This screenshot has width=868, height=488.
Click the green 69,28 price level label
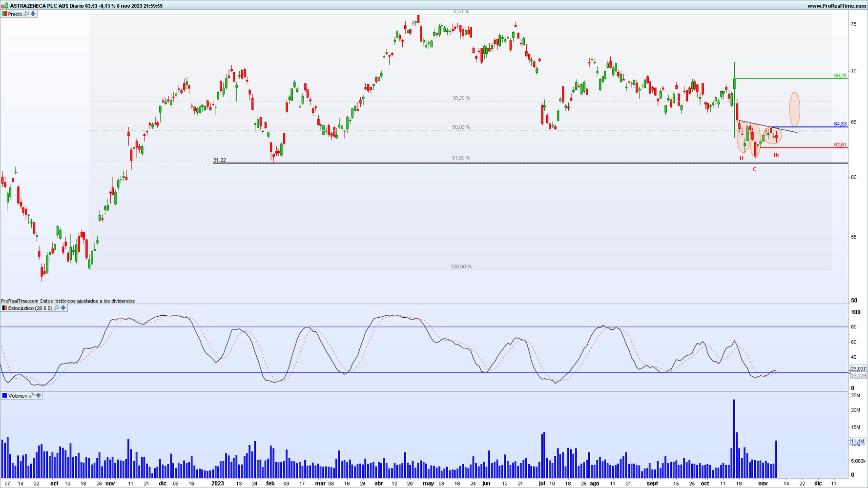pos(840,76)
